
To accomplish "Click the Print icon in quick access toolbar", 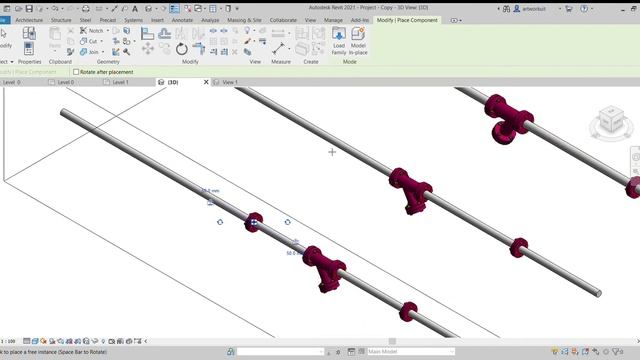I will click(85, 8).
